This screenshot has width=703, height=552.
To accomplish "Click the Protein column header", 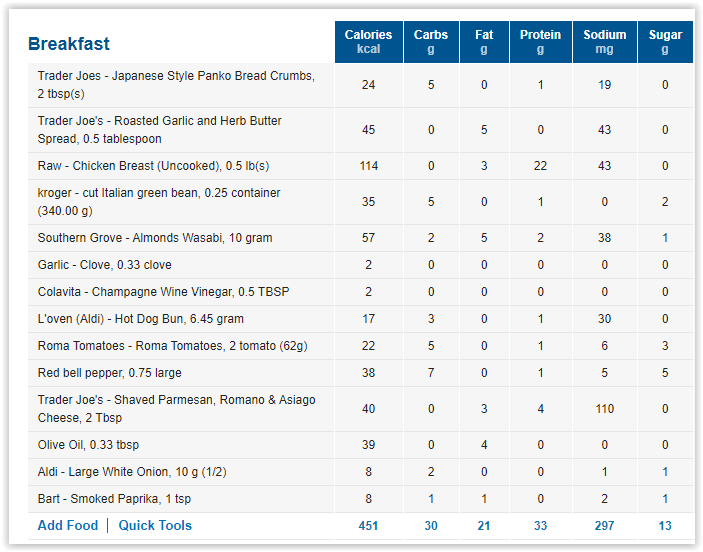I will tap(540, 42).
